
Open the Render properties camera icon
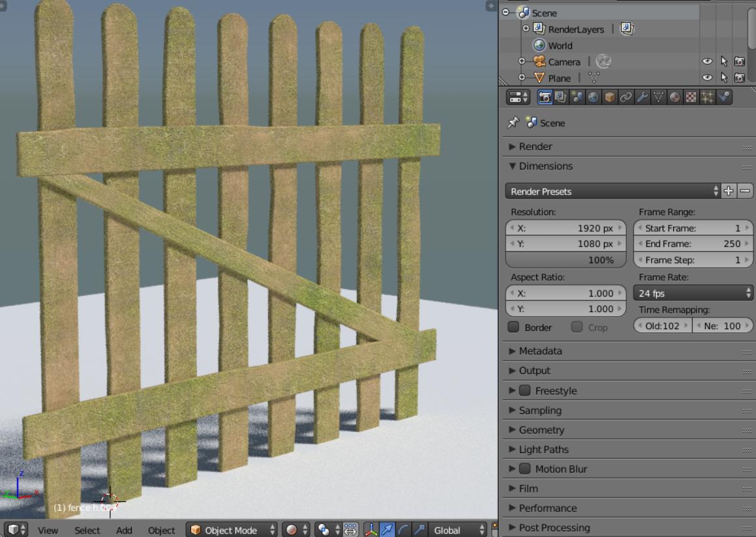546,96
